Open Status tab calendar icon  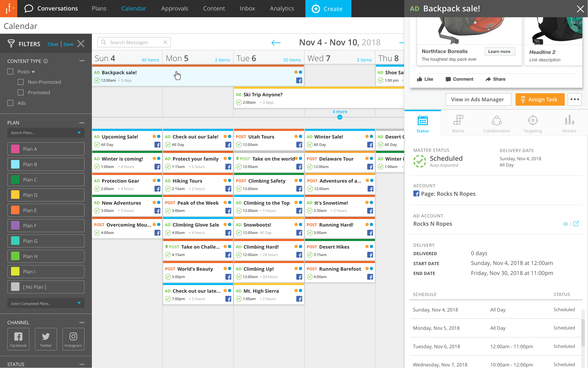tap(423, 120)
